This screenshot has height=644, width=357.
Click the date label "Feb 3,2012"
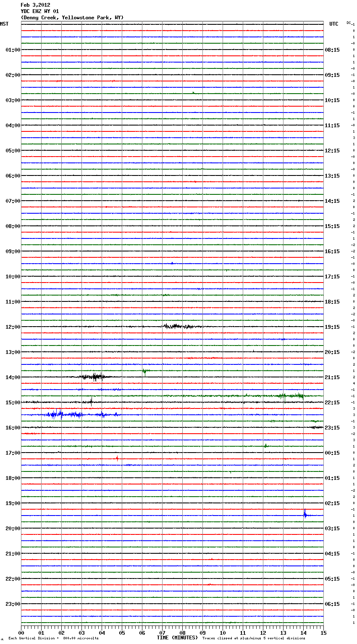click(35, 5)
